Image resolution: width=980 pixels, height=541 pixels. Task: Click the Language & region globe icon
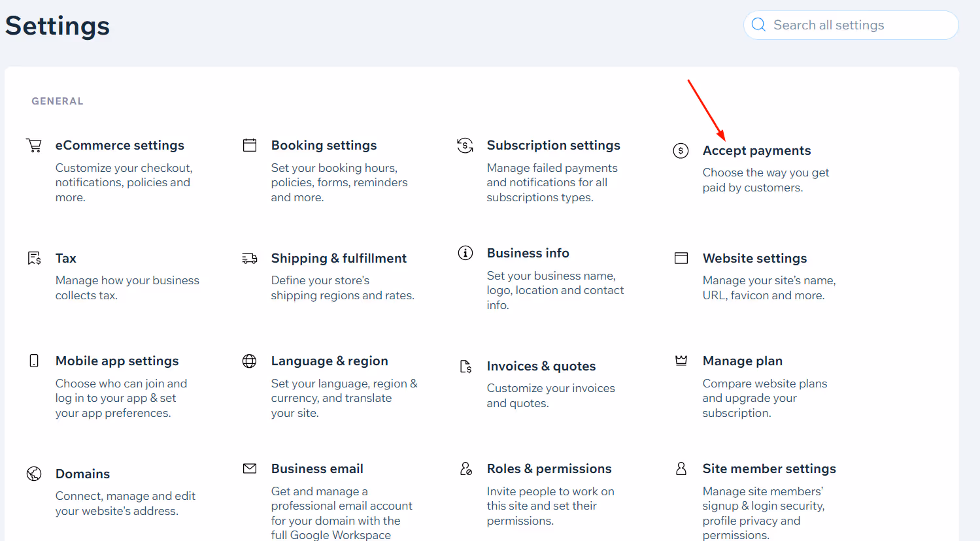[x=249, y=361]
